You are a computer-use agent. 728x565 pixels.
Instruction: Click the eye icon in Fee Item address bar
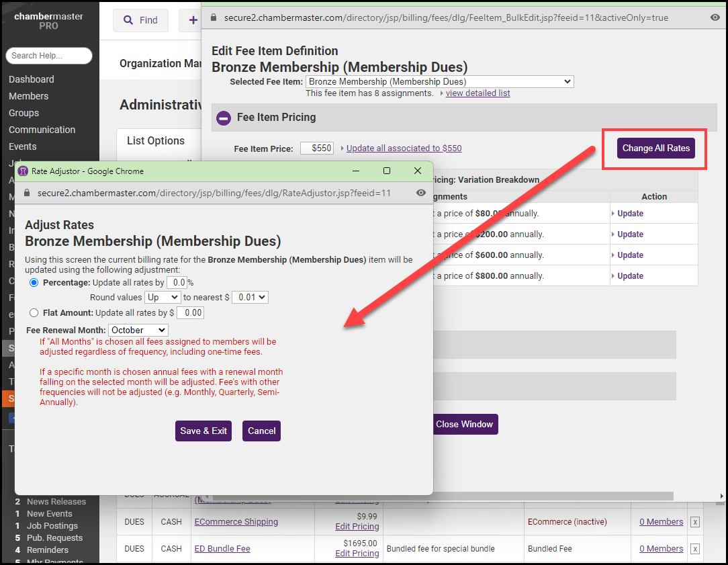[x=715, y=17]
